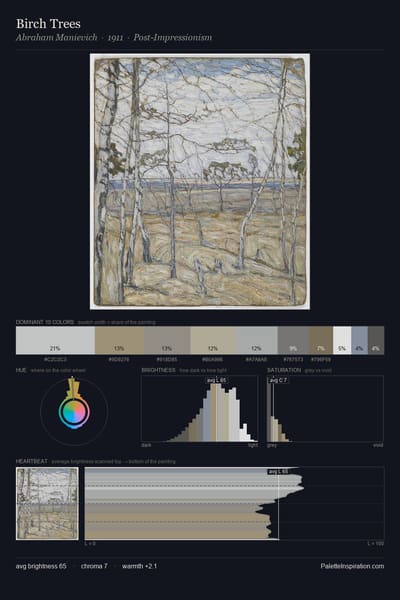Pick the beige 12% color swatch

[213, 340]
